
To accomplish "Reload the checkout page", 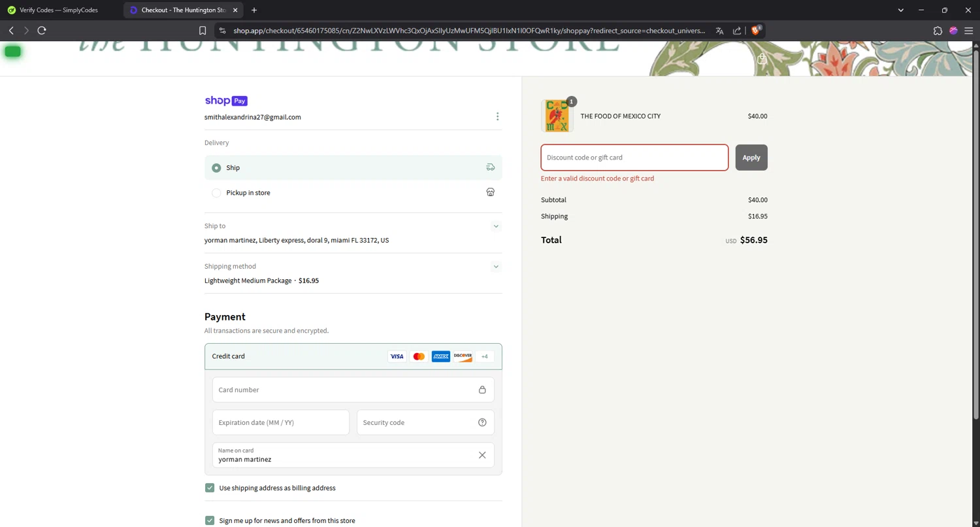I will coord(42,31).
